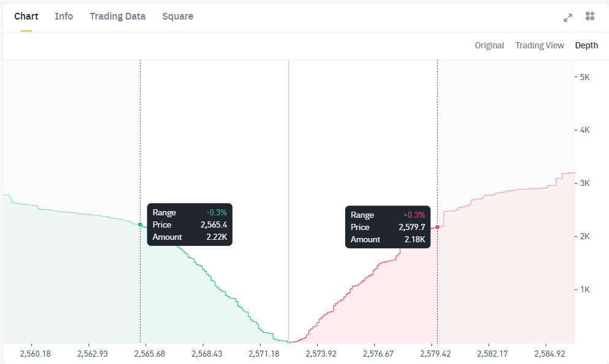
Task: Expand the chart to fullscreen
Action: point(568,17)
